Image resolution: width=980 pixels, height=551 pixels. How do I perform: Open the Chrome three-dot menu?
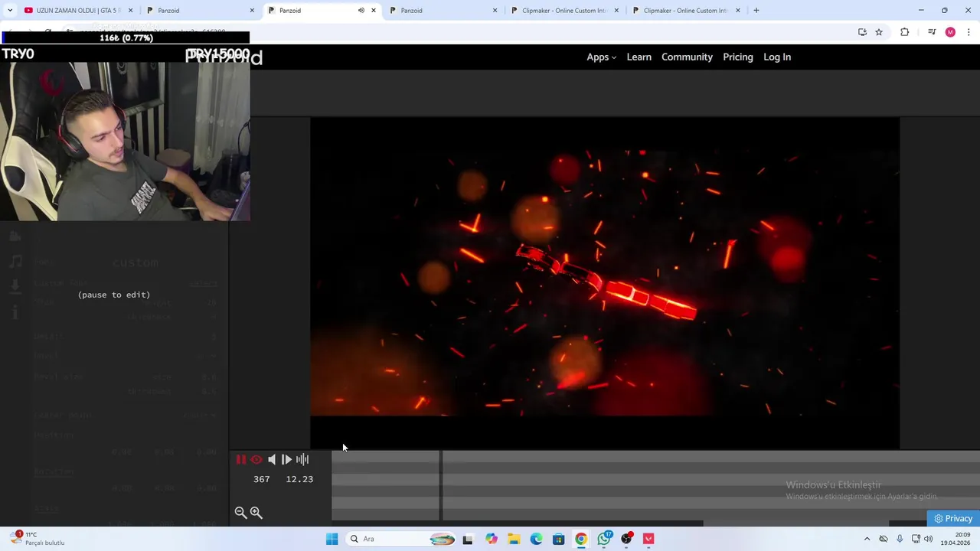coord(969,32)
